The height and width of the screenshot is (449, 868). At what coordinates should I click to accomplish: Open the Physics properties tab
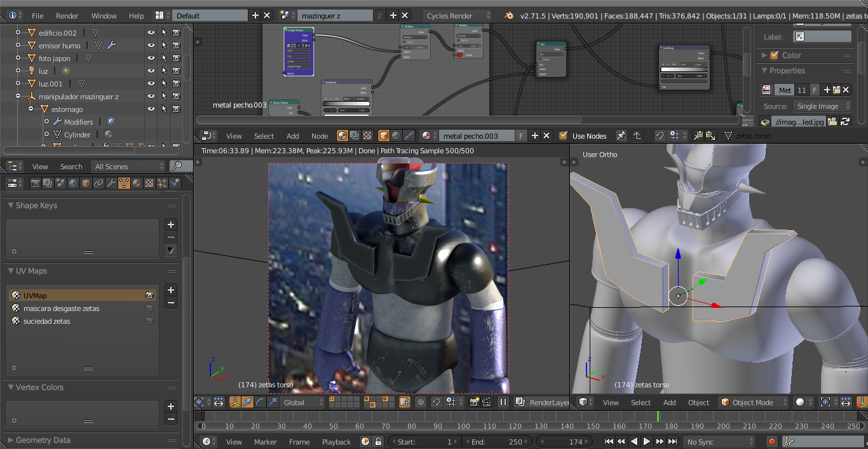coord(175,183)
